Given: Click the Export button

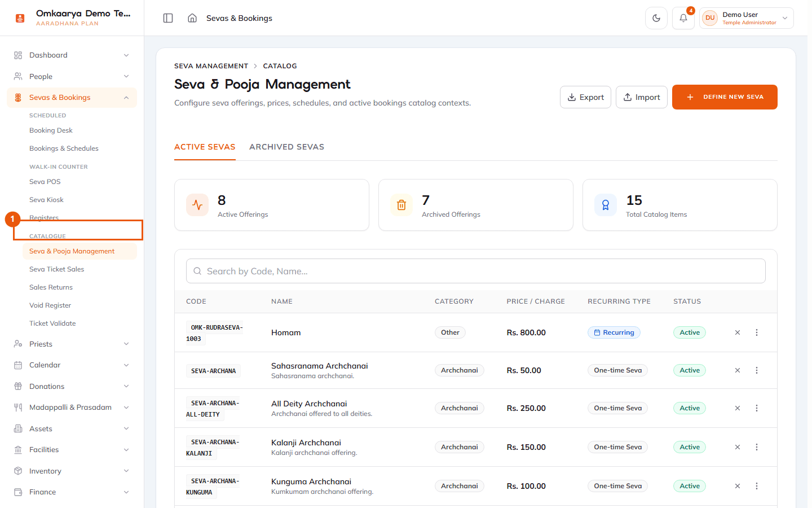Looking at the screenshot, I should point(585,97).
